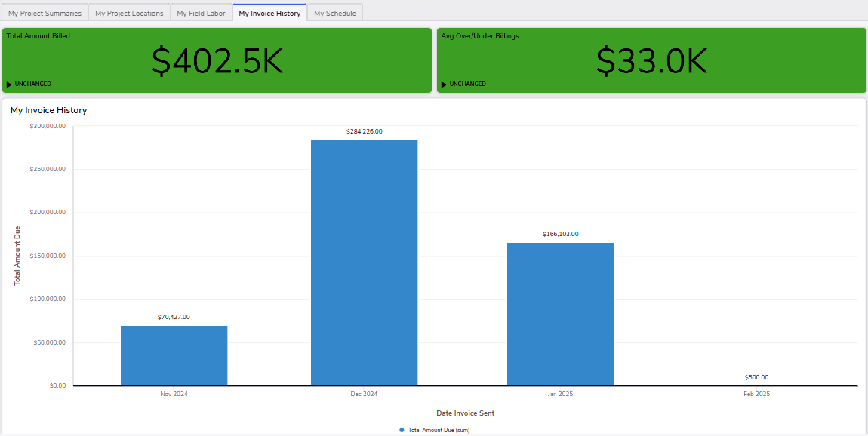Click the $500.00 value label for Feb 2025
The height and width of the screenshot is (436, 868).
tap(756, 377)
